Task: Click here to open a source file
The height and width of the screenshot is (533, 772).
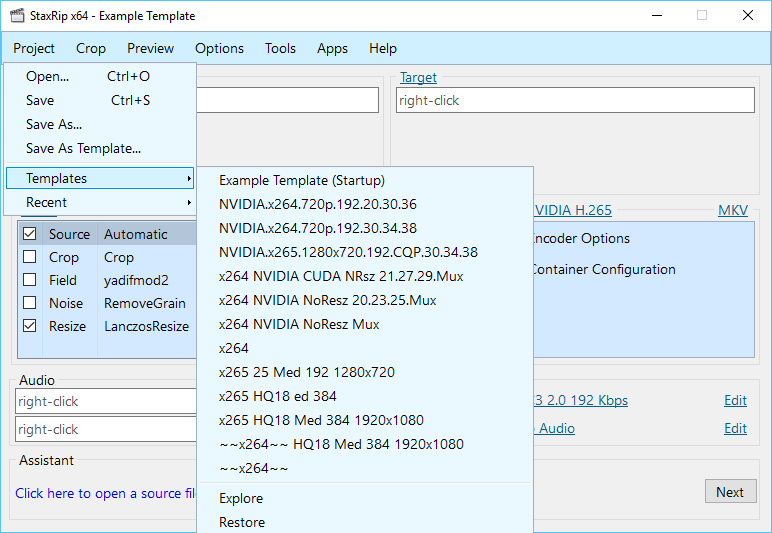Action: (105, 494)
